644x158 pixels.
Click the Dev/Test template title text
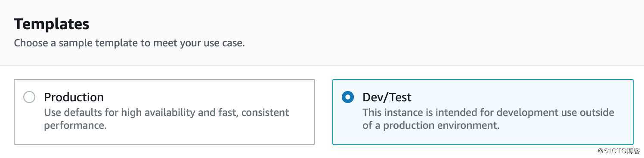(387, 97)
